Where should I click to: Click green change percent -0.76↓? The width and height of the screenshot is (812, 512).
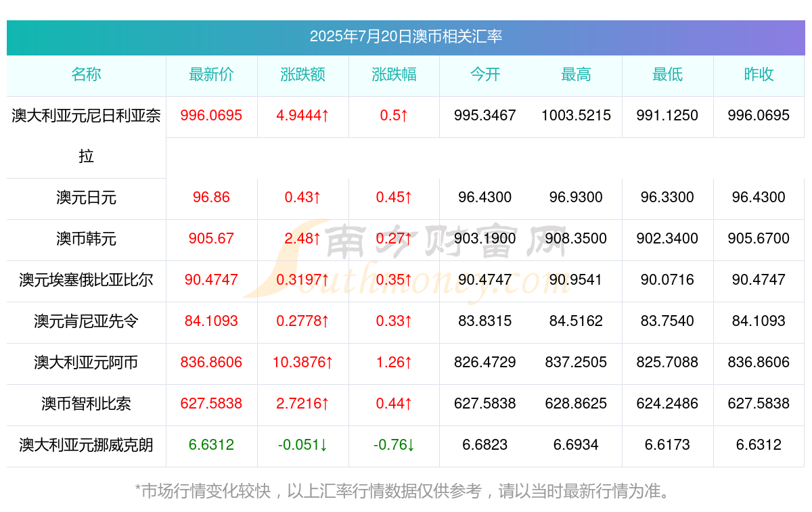(394, 445)
